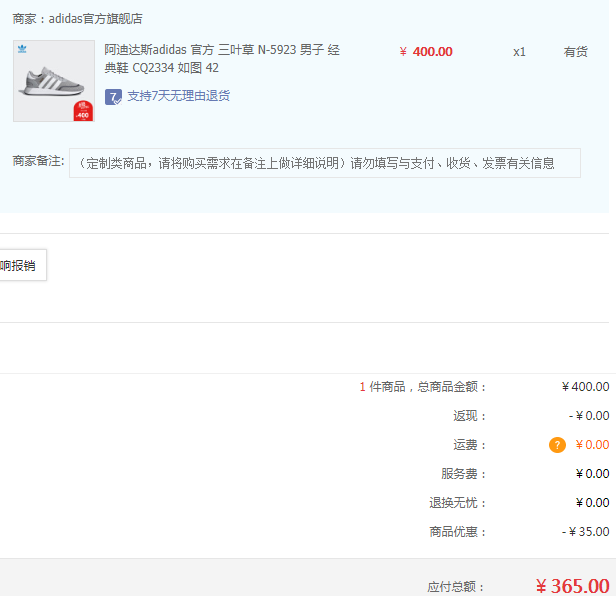This screenshot has height=596, width=616.
Task: Click the 服务费 label
Action: [x=464, y=474]
